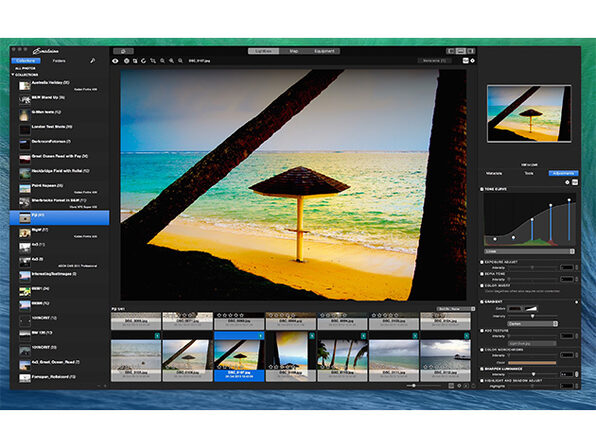The width and height of the screenshot is (596, 447).
Task: Open the tone curve Linear dropdown
Action: click(529, 252)
